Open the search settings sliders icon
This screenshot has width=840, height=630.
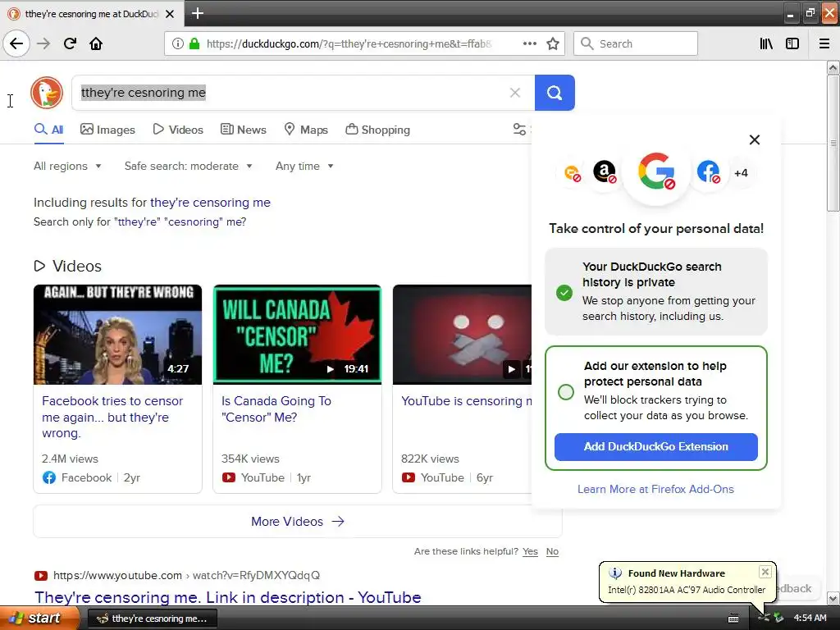pos(519,129)
